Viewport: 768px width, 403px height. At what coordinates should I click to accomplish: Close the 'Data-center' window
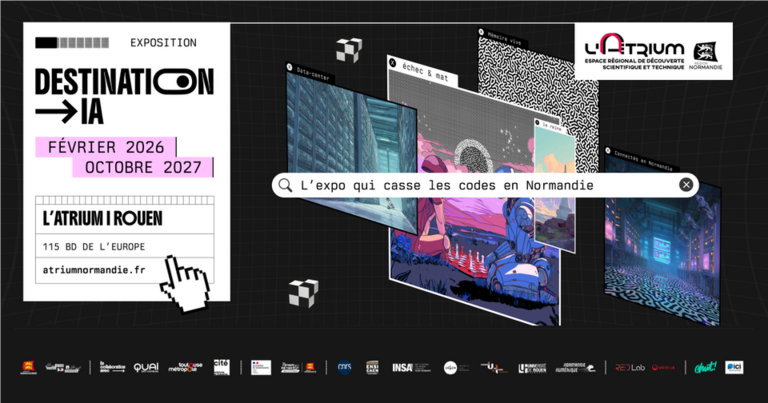[289, 67]
